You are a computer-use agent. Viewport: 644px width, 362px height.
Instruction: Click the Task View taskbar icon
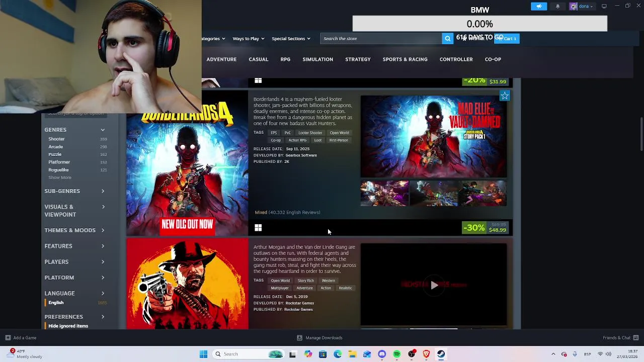(292, 354)
